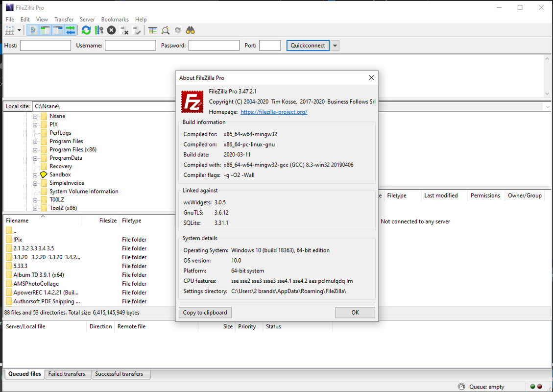Click the yellow Sandbox folder icon

click(x=44, y=174)
